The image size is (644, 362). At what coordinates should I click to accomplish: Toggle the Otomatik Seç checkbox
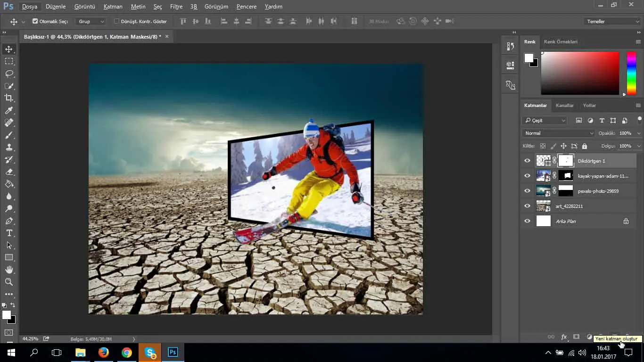35,21
